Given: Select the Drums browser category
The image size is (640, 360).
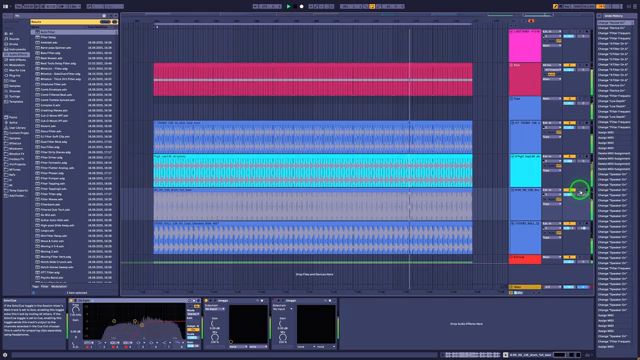Looking at the screenshot, I should [x=14, y=44].
